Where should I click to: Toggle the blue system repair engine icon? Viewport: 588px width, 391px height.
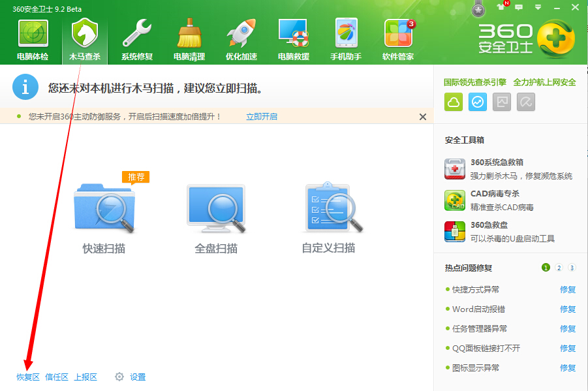478,102
